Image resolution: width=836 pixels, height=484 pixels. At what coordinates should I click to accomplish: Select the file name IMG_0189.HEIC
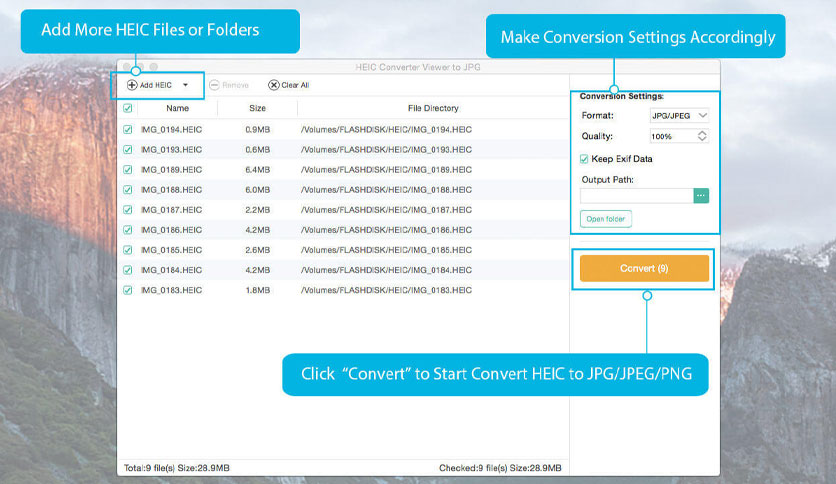(171, 170)
